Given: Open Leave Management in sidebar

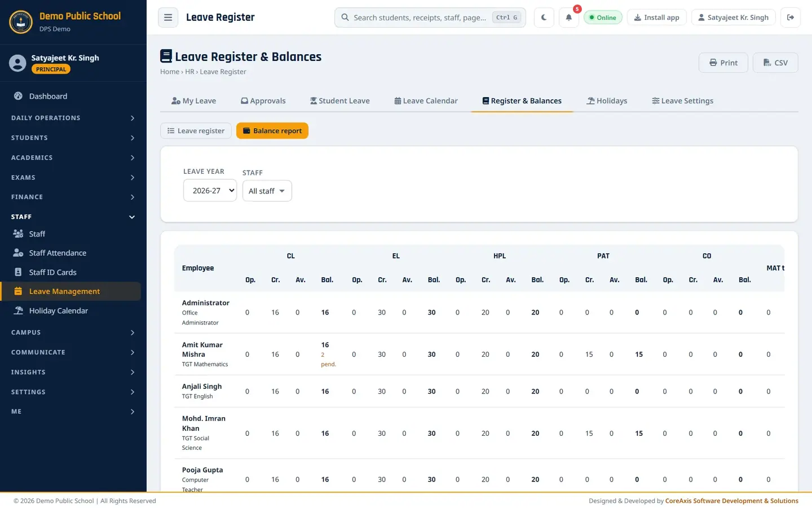Looking at the screenshot, I should 70,291.
